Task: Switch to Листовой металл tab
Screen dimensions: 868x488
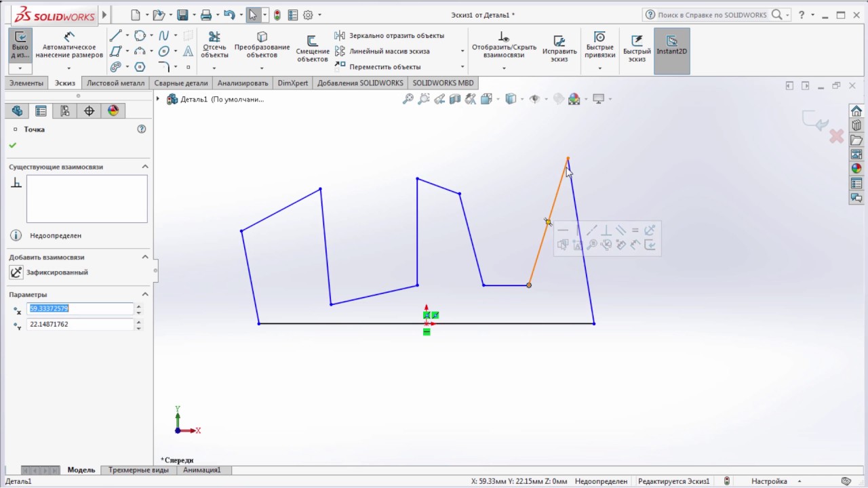Action: coord(115,83)
